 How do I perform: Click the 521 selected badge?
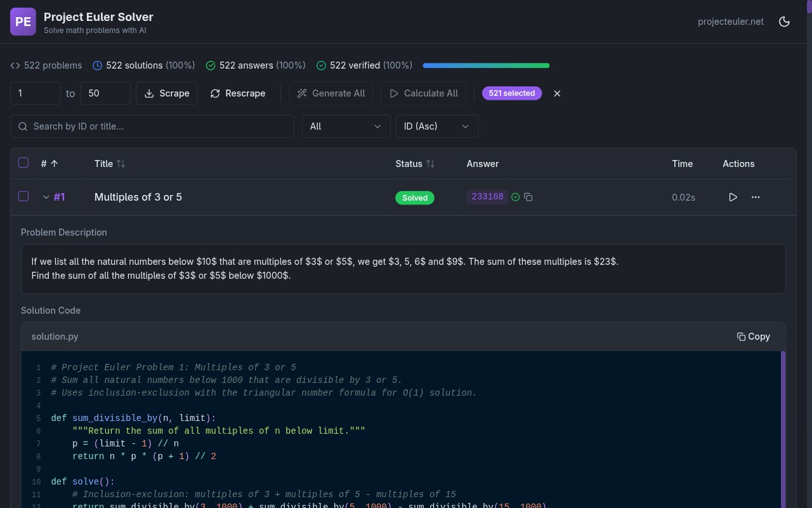pyautogui.click(x=512, y=93)
